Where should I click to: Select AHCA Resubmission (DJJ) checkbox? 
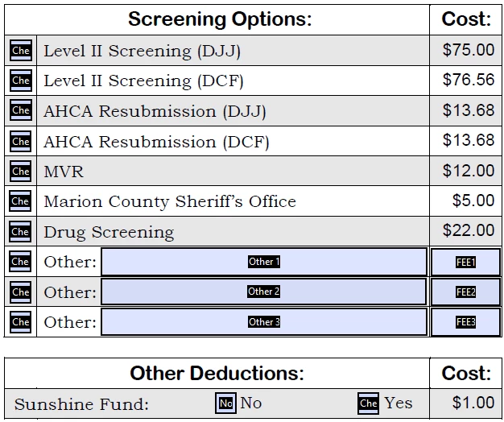click(x=20, y=111)
